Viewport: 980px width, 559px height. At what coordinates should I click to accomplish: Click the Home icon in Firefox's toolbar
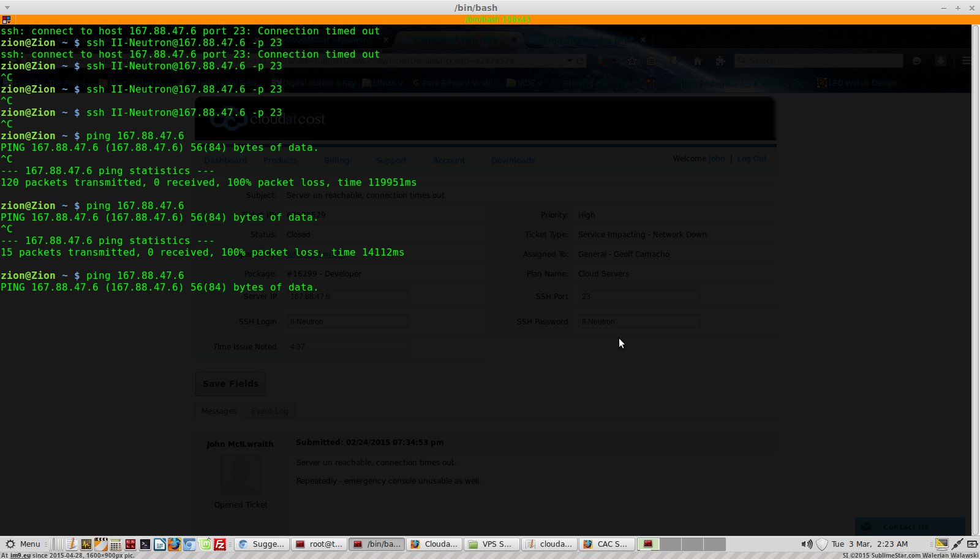(x=698, y=61)
